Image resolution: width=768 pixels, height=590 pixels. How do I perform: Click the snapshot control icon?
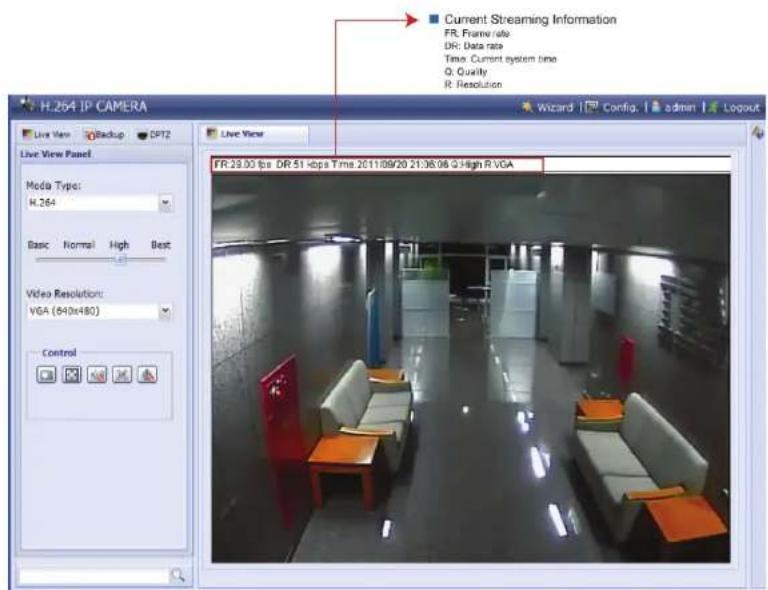pyautogui.click(x=46, y=375)
